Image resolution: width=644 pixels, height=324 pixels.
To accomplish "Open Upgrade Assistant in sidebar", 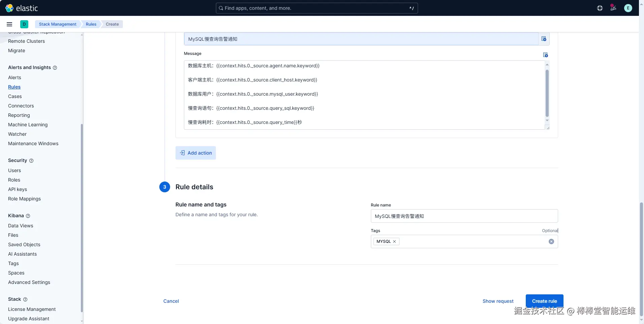I will (29, 319).
